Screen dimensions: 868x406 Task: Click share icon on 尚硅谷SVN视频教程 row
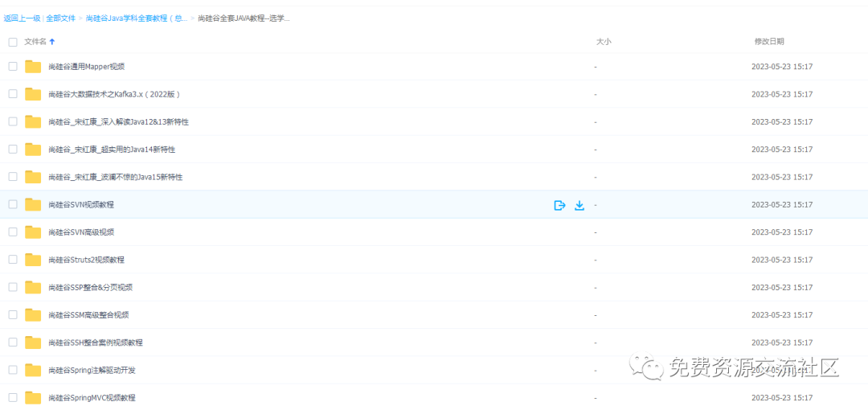[x=559, y=206]
